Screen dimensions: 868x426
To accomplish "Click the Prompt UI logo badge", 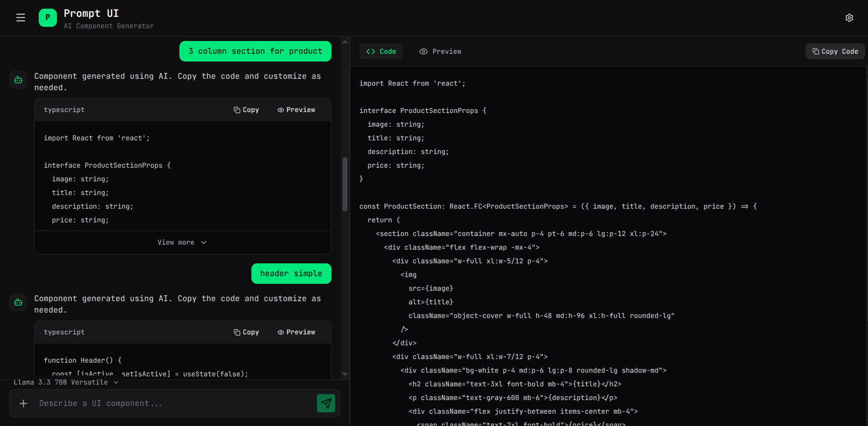I will coord(48,18).
